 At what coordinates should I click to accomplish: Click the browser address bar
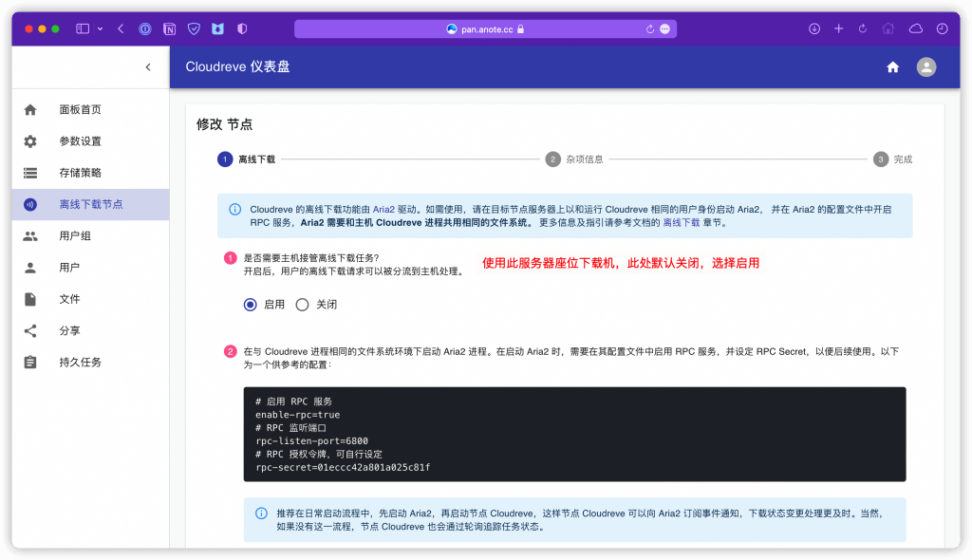(x=486, y=28)
